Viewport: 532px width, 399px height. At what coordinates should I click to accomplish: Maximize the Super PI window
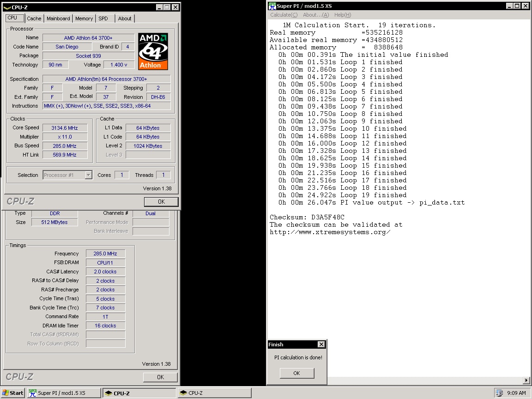tap(517, 6)
